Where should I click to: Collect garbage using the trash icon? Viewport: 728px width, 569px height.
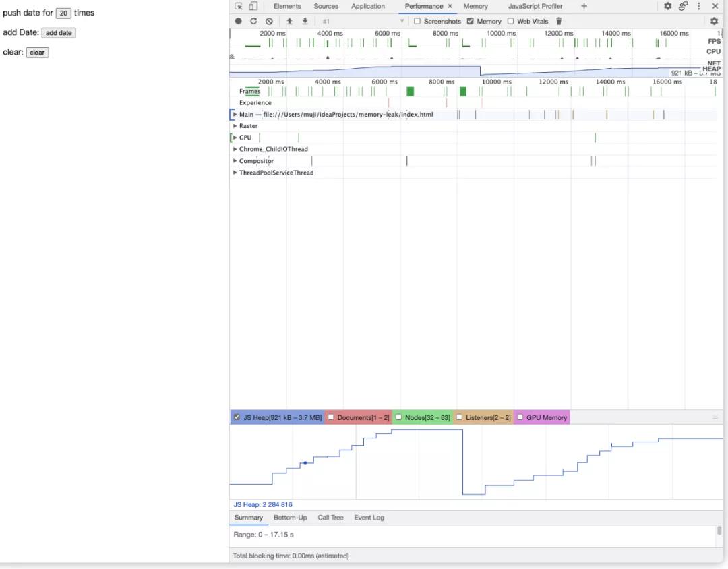point(559,21)
